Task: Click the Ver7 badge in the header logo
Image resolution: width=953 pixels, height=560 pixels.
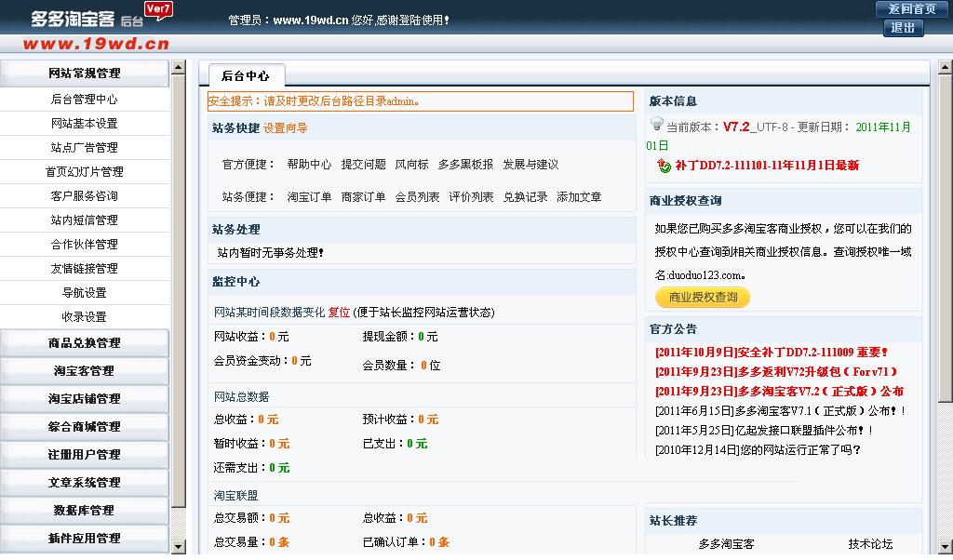Action: 158,9
